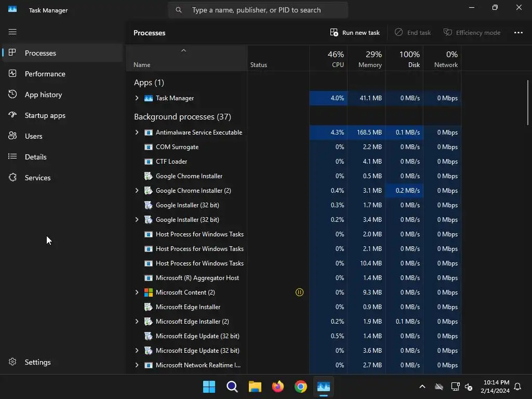Click the 0.2 MB/s disk cell
532x399 pixels.
[404, 191]
